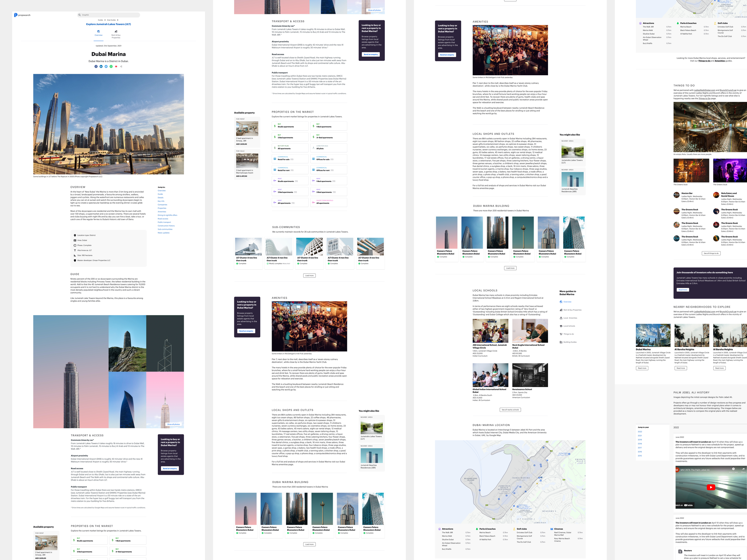
Task: Switch to Rent & Buy Properties tab
Action: (116, 34)
